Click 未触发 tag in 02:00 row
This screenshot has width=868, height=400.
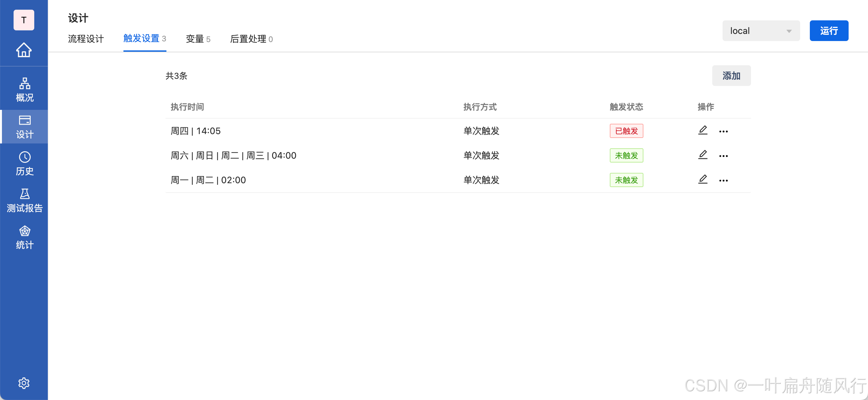(626, 180)
